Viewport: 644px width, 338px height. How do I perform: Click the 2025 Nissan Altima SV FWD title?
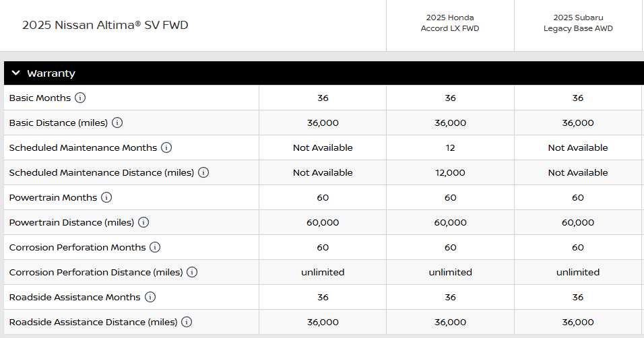point(105,25)
